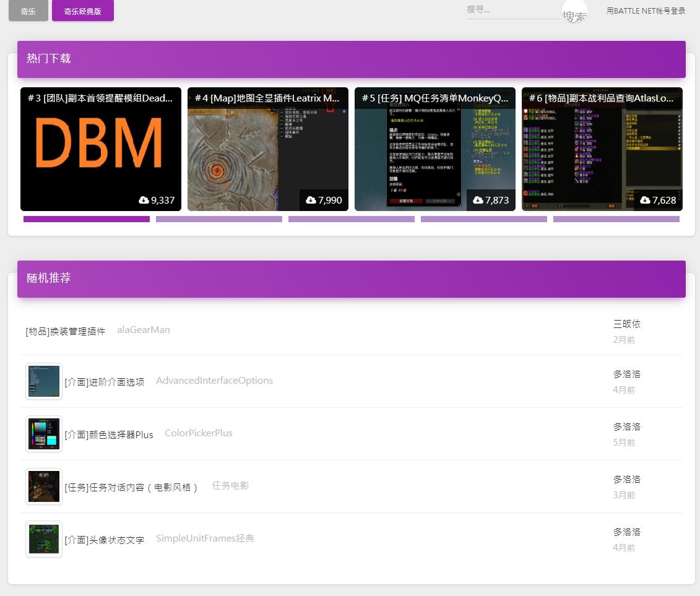
Task: Click the thumbnail beside [任务]任务对话内容
Action: [x=44, y=486]
